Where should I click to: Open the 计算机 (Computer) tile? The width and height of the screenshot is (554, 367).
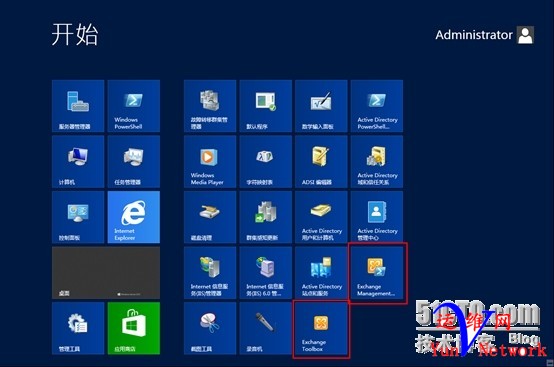pos(78,162)
